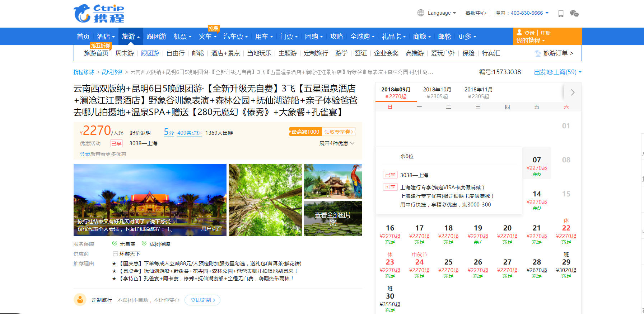Viewport: 644px width, 314px height.
Task: Open 自由行 in sub navigation
Action: pos(176,53)
